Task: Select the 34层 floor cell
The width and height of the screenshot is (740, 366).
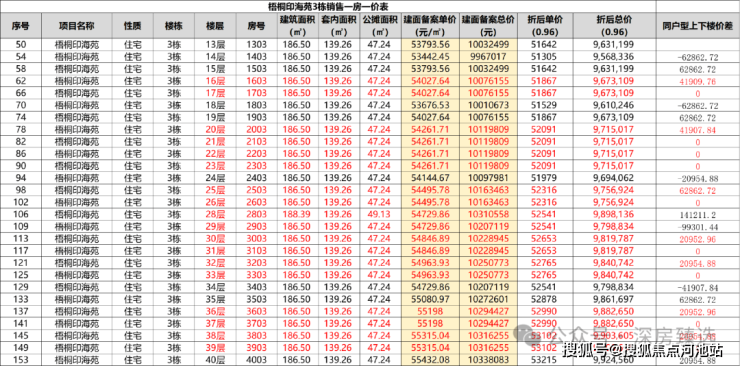Action: (x=215, y=287)
